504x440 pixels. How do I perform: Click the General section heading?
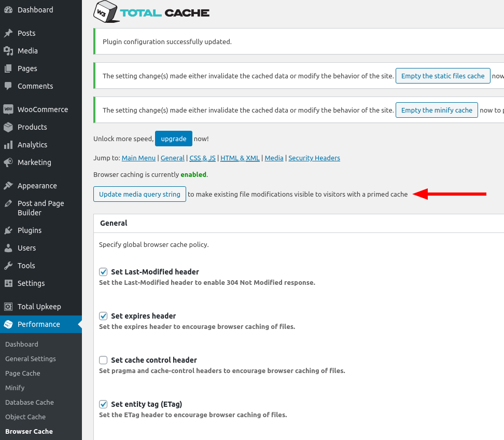click(x=114, y=223)
